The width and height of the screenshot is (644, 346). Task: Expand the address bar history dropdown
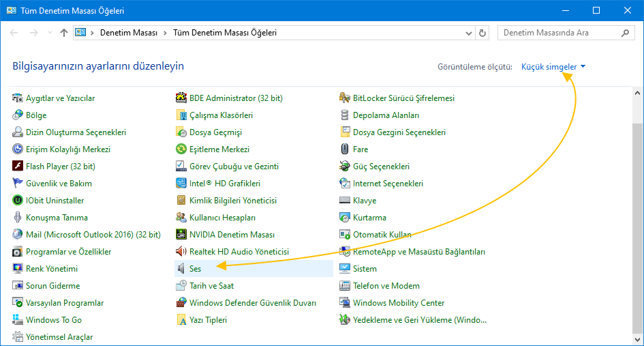[469, 33]
